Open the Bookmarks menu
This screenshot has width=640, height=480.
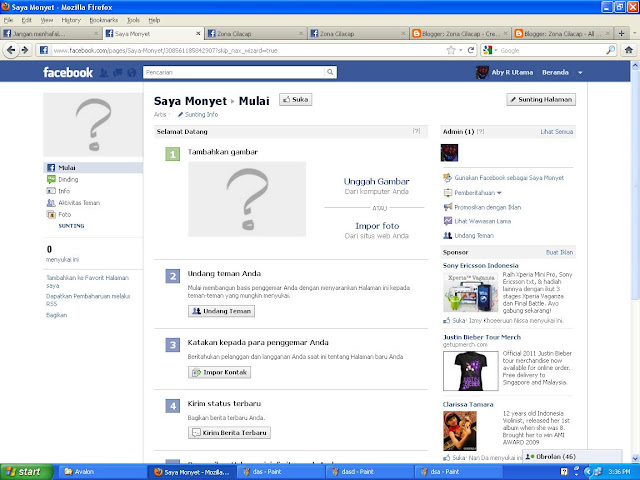pyautogui.click(x=104, y=20)
